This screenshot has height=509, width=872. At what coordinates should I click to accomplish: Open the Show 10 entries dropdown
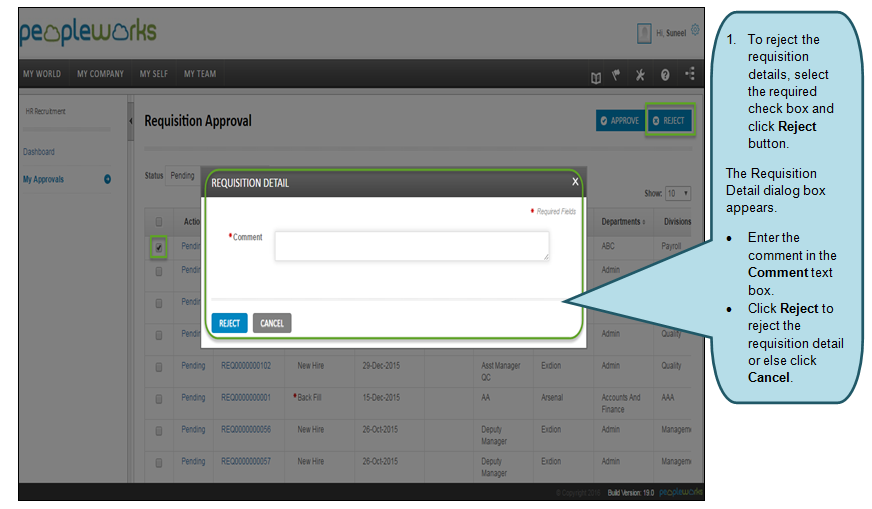coord(678,193)
